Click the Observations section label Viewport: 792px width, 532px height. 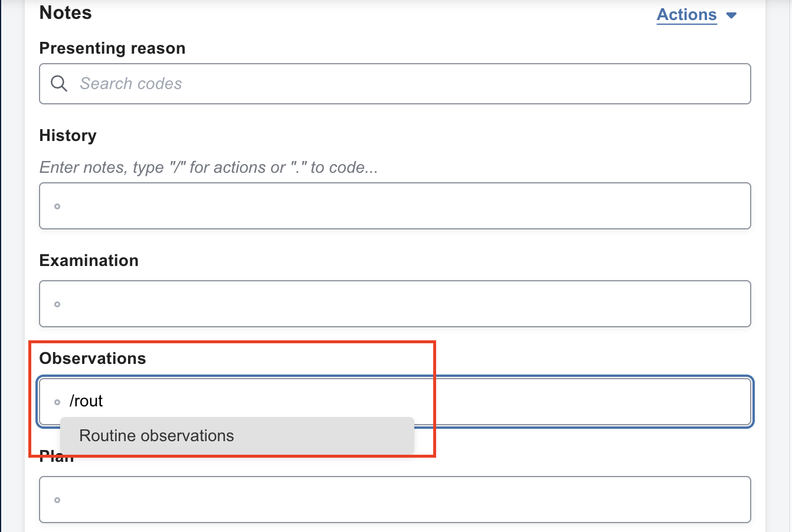[x=93, y=359]
